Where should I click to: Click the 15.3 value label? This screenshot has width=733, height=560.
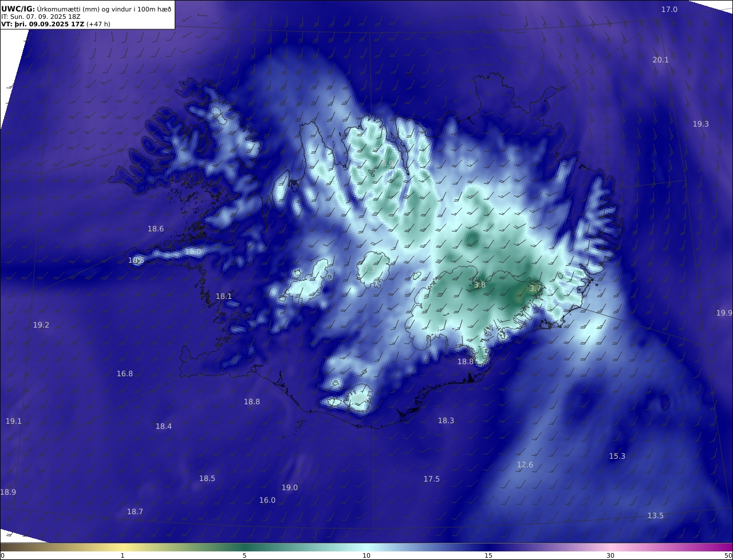coord(617,456)
